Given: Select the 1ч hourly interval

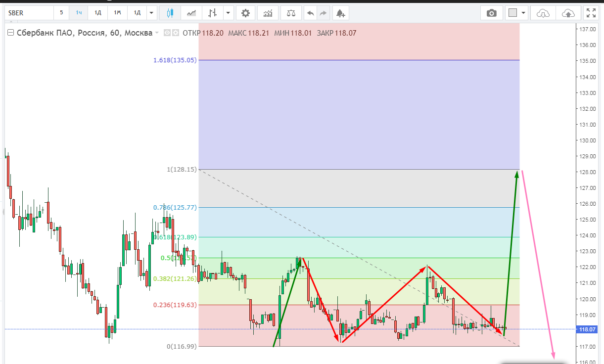Looking at the screenshot, I should tap(79, 13).
